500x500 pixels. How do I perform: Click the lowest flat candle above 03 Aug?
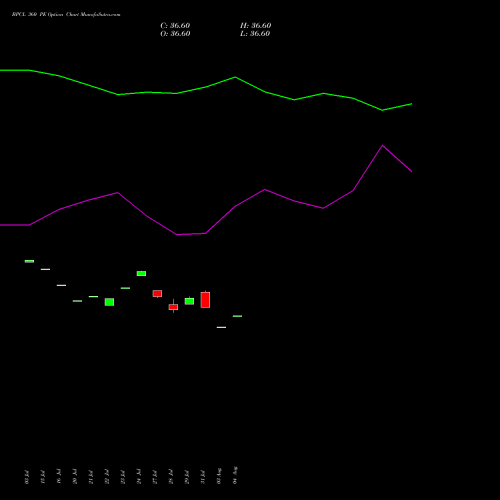221,327
